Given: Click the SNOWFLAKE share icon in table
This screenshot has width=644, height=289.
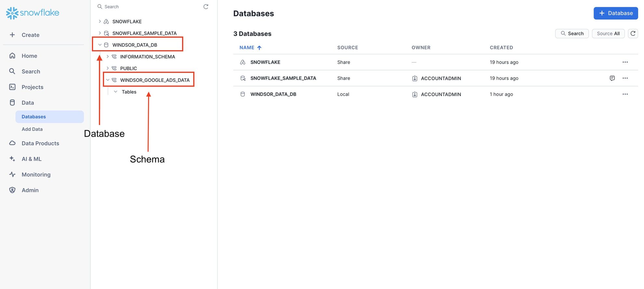Looking at the screenshot, I should pyautogui.click(x=243, y=62).
